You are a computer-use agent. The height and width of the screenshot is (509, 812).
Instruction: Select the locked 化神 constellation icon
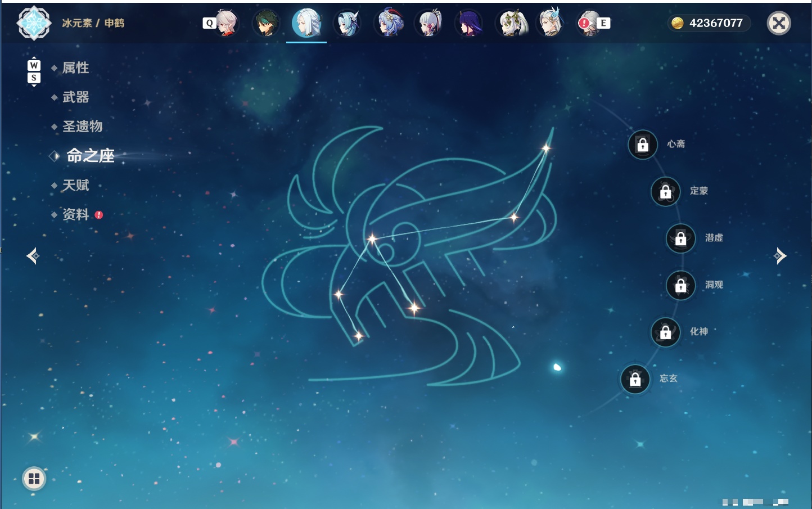coord(665,332)
